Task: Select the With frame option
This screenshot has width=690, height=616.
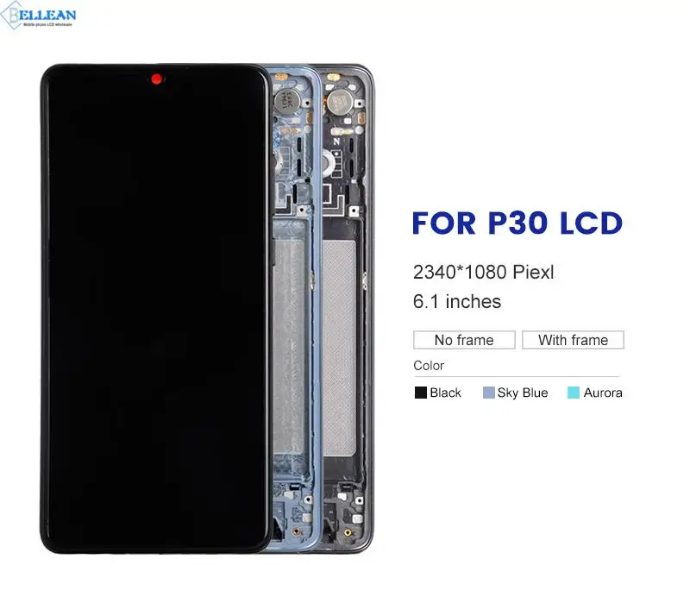Action: pyautogui.click(x=573, y=340)
